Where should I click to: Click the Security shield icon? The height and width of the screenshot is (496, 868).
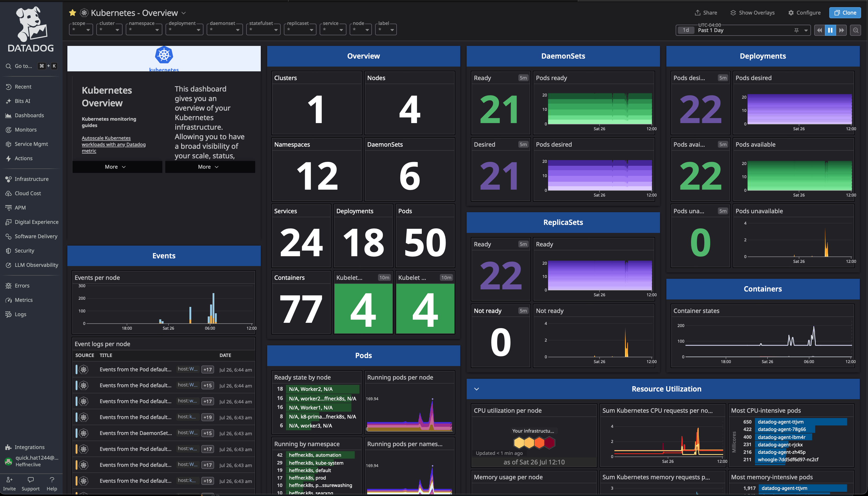(x=8, y=251)
